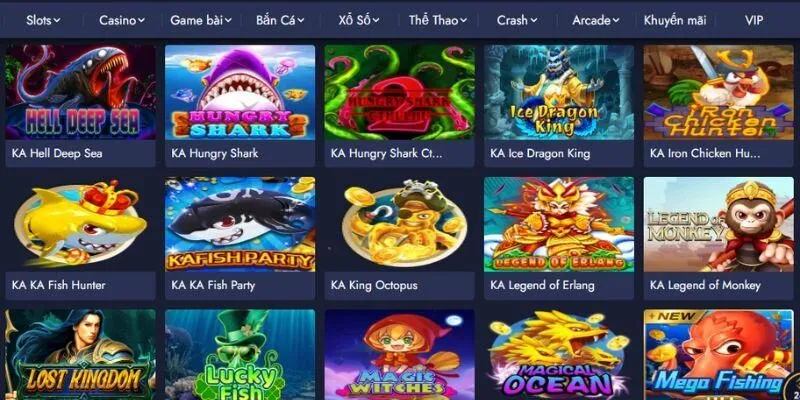Open the Legend of Monkey game tile
Image resolution: width=800 pixels, height=400 pixels.
click(x=718, y=224)
